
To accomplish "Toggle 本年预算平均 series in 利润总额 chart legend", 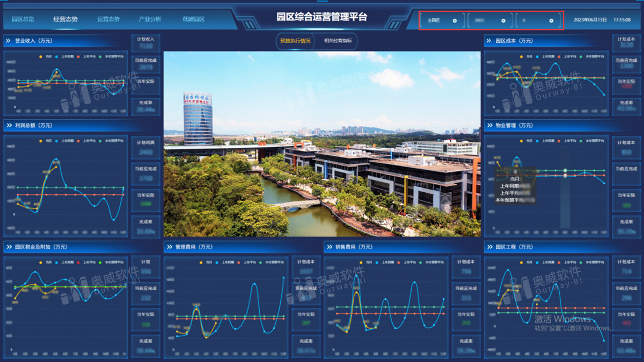I will [111, 141].
